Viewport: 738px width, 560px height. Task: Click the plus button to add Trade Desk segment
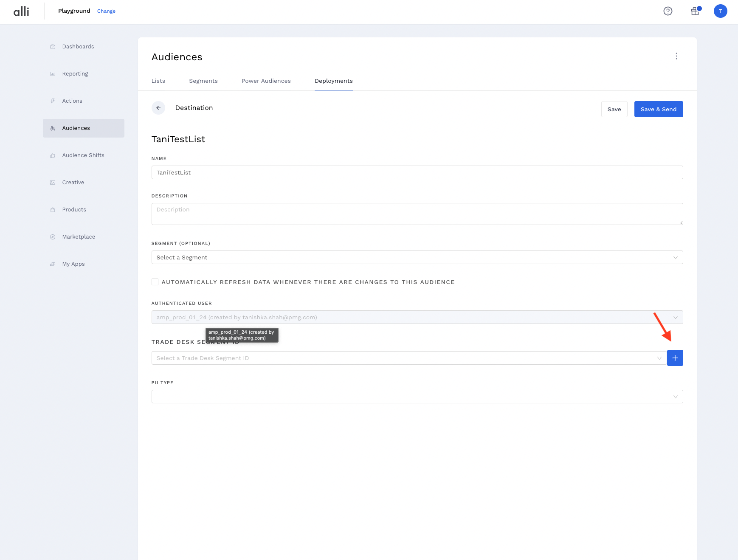tap(675, 358)
